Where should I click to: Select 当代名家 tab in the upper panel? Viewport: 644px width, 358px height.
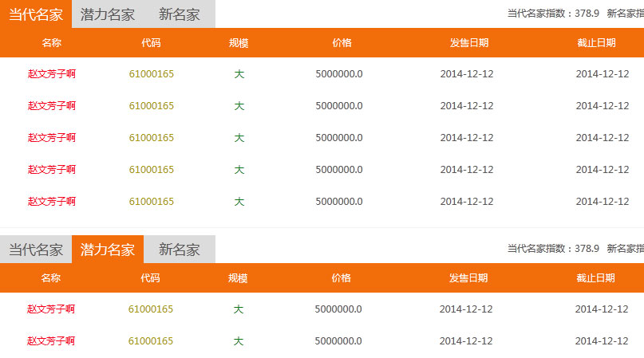(x=36, y=14)
